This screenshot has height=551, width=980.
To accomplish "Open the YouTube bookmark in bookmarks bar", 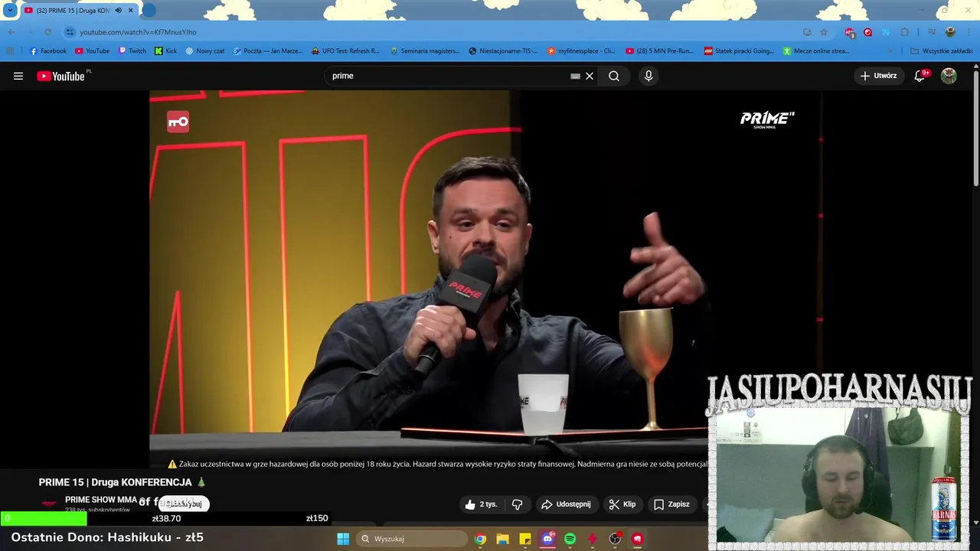I will pyautogui.click(x=92, y=51).
